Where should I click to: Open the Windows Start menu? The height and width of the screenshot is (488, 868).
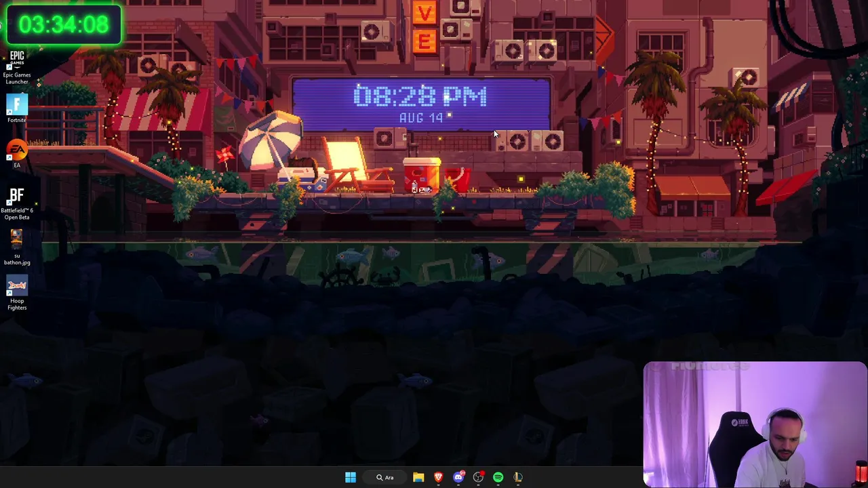tap(351, 477)
